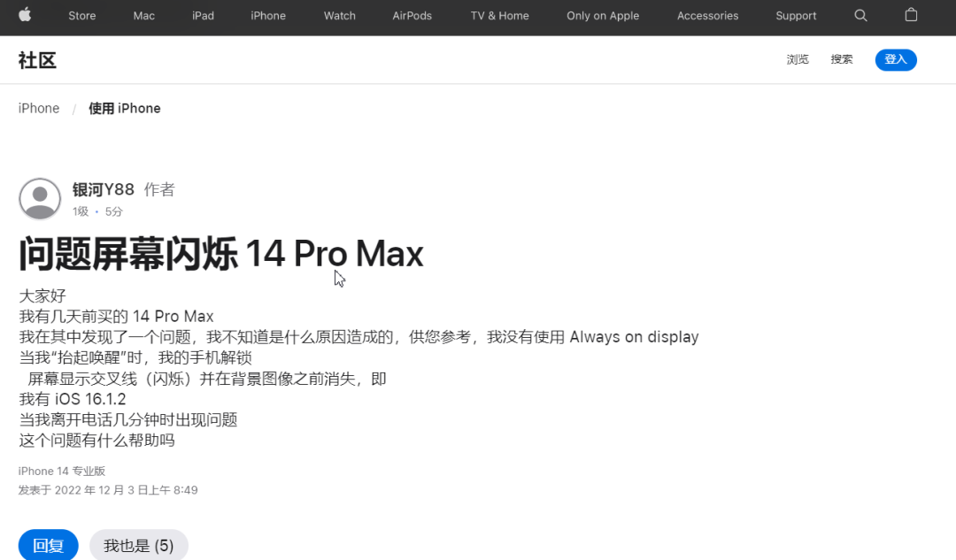Click the blue 回复 reply button
Screen dimensions: 956x560
[48, 545]
